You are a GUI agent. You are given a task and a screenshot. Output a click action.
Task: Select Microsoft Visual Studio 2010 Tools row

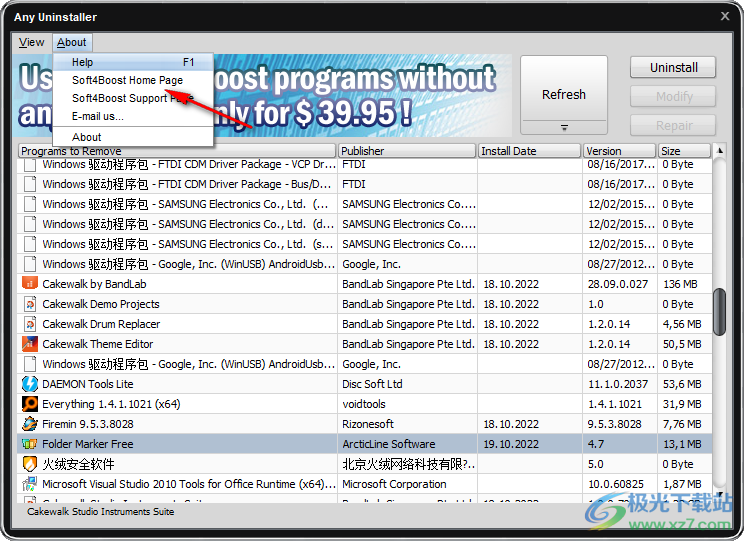pyautogui.click(x=364, y=484)
